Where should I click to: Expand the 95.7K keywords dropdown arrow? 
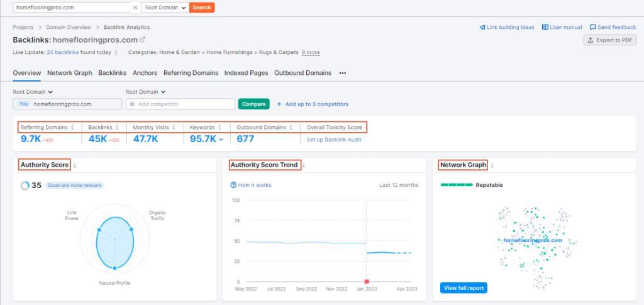pos(221,139)
